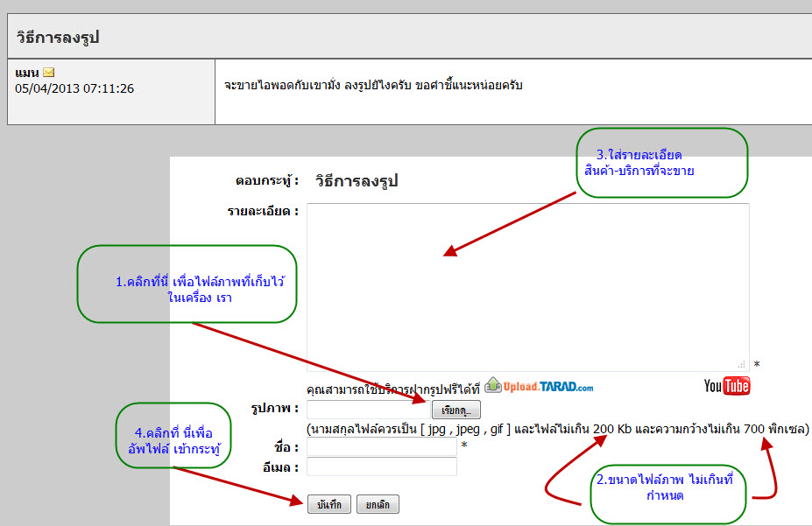
Task: Click callout bubble 3 about product details
Action: point(661,163)
